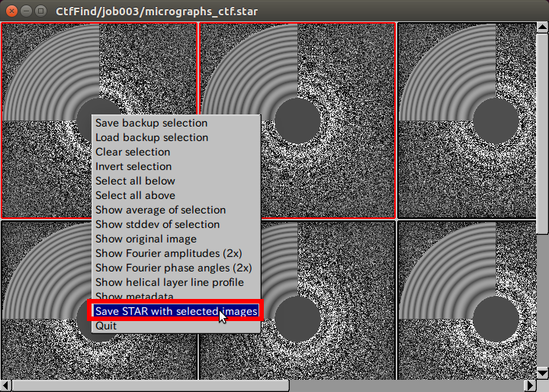Choose 'Show Fourier amplitudes (2x)'

point(169,253)
